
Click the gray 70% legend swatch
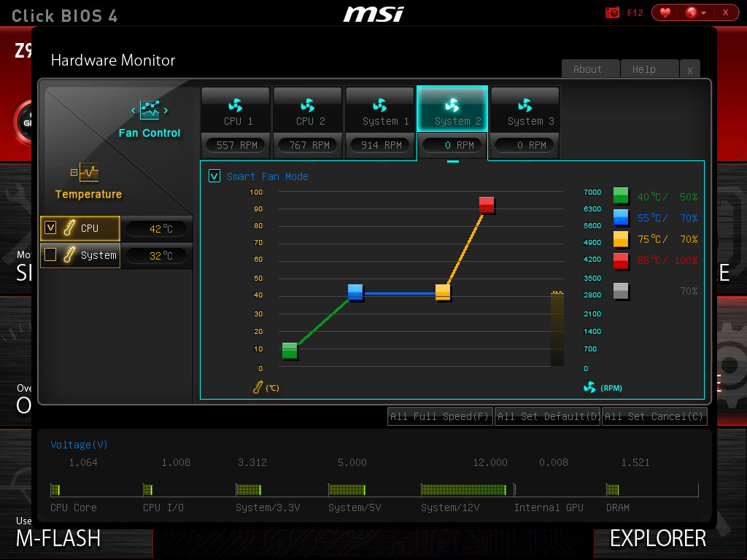pos(621,291)
